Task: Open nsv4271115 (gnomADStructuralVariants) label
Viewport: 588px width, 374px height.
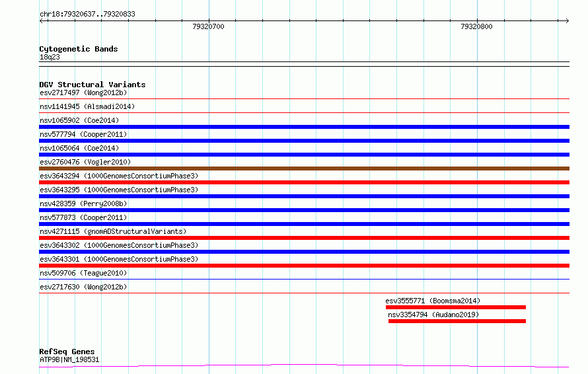Action: click(x=113, y=231)
